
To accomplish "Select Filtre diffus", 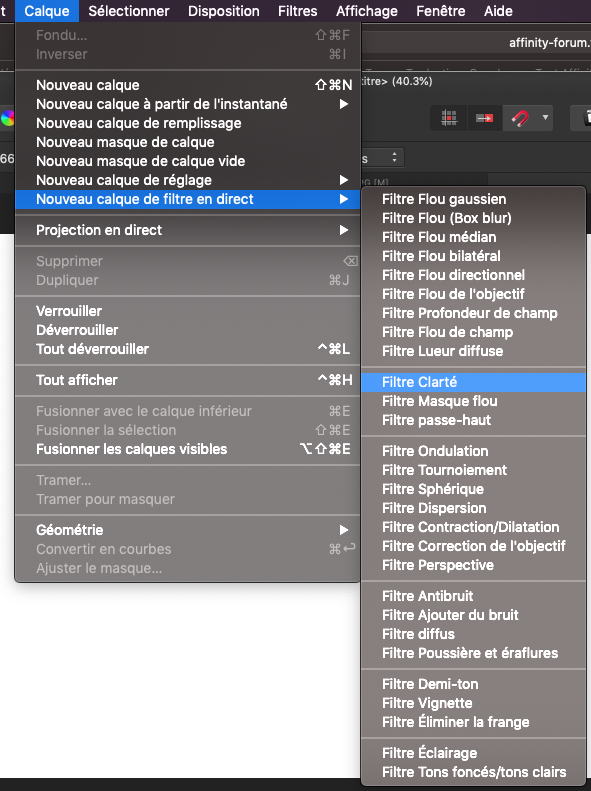I will click(474, 634).
